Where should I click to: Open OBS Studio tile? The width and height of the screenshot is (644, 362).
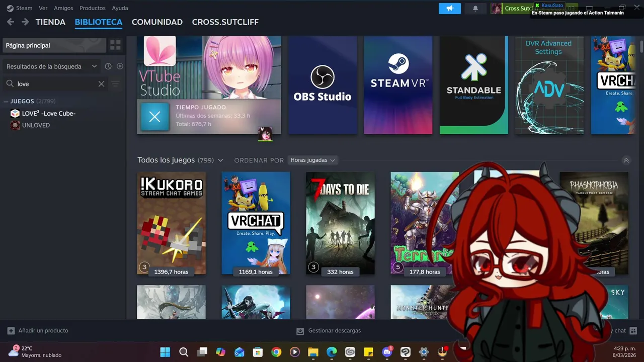pyautogui.click(x=323, y=85)
